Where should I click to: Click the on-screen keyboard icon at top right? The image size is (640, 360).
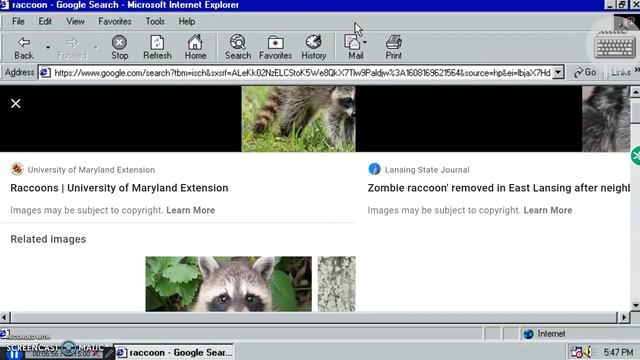(614, 47)
